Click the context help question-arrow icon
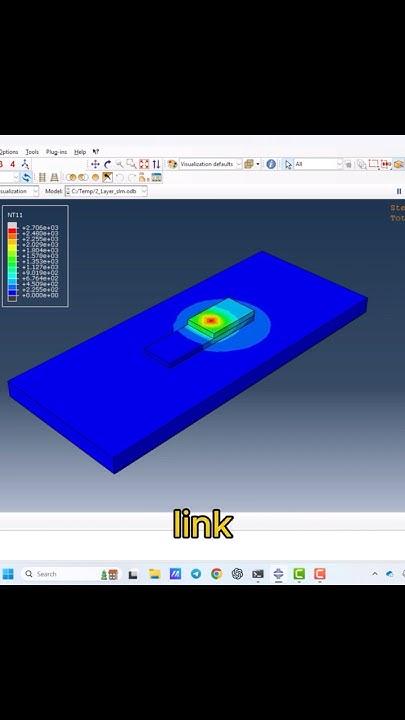The height and width of the screenshot is (720, 405). (96, 152)
